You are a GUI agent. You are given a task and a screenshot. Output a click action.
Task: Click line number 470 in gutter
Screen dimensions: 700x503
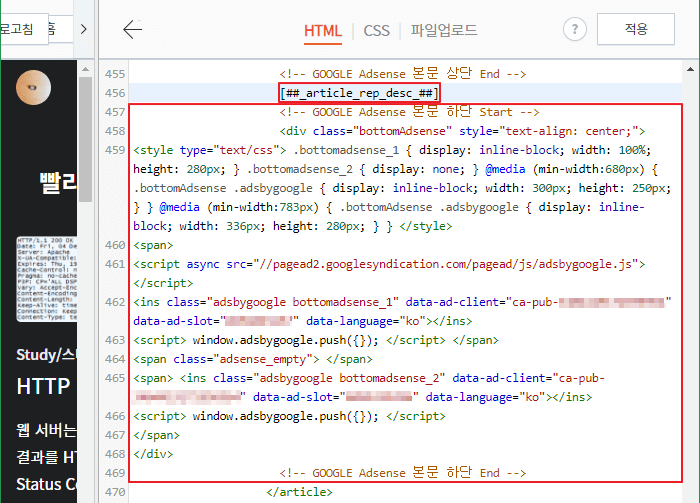[115, 492]
